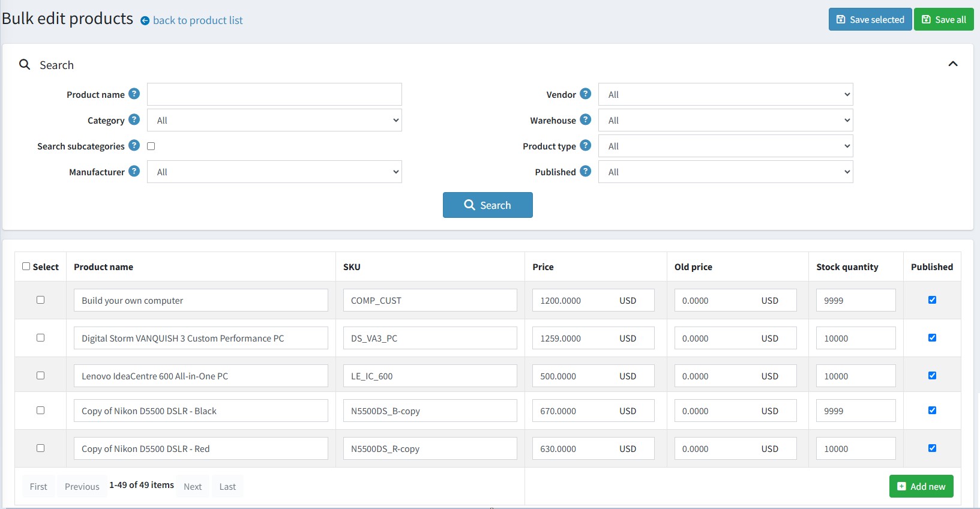Collapse the Search panel using the chevron
Screen dimensions: 980x509
[x=952, y=64]
